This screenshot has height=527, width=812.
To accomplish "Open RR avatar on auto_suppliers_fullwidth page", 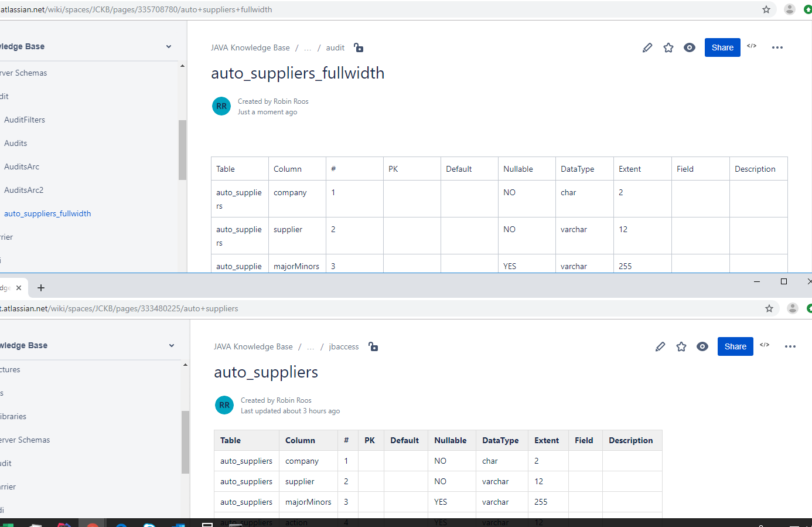I will (x=221, y=106).
